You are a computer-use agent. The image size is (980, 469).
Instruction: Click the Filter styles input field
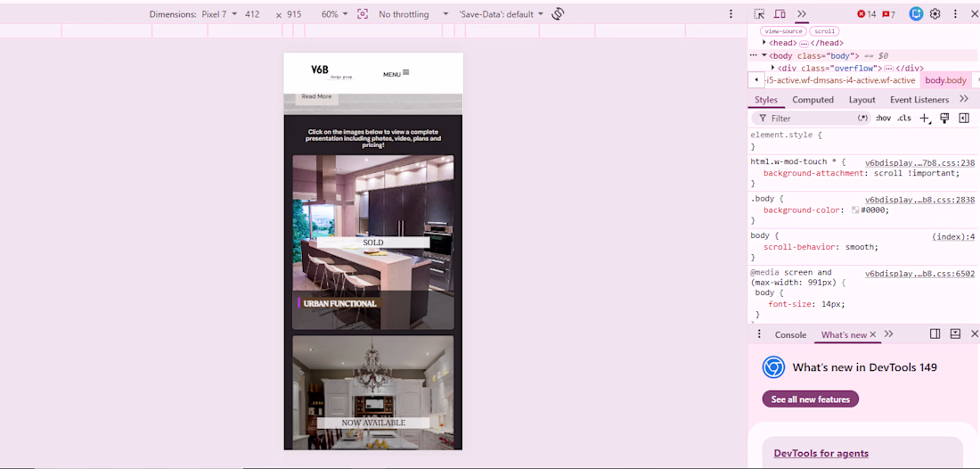click(x=812, y=119)
